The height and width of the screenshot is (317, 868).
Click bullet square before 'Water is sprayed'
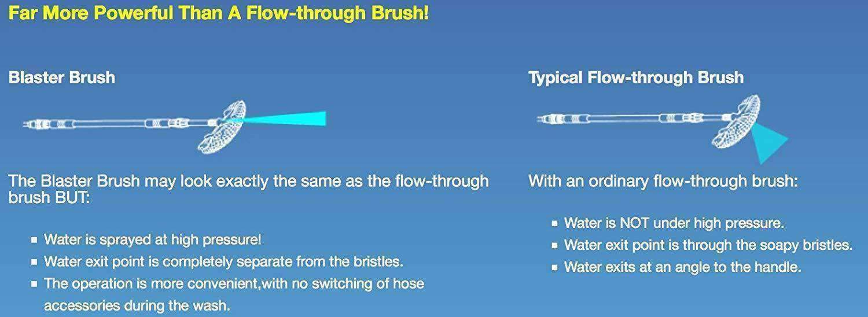(x=34, y=240)
